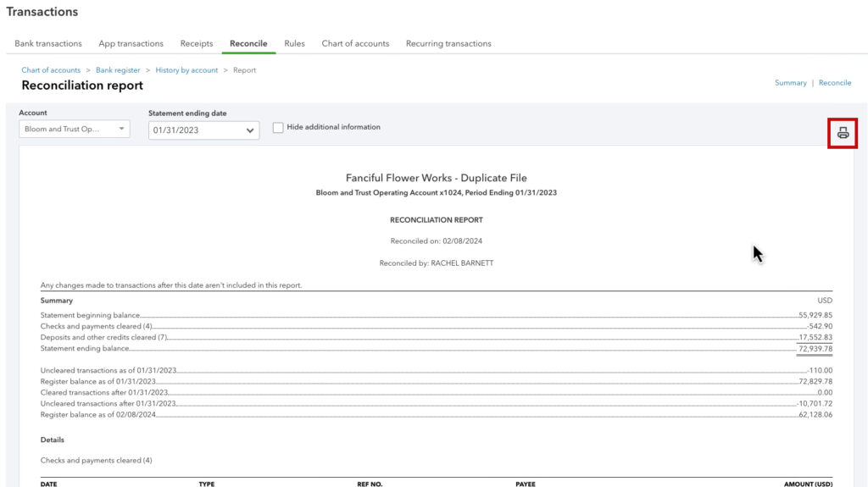The image size is (868, 487).
Task: Navigate to Bank register breadcrumb
Action: (x=118, y=70)
